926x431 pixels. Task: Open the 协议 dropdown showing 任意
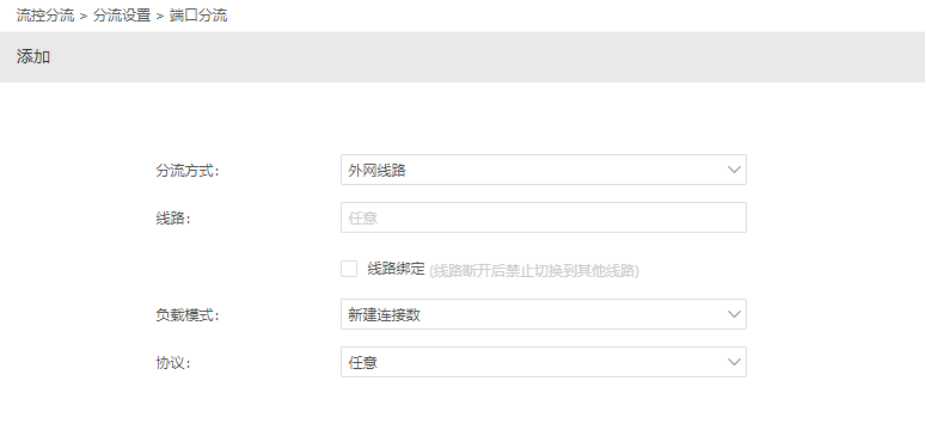543,362
